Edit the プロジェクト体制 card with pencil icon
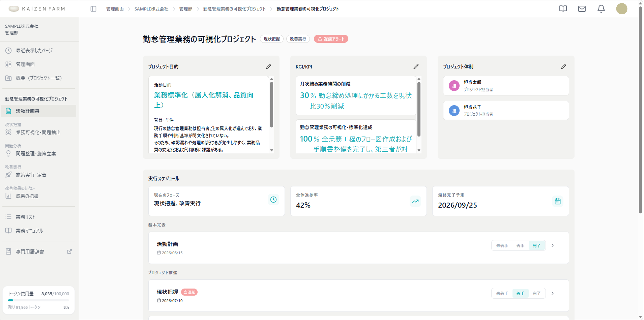The image size is (644, 320). 563,66
